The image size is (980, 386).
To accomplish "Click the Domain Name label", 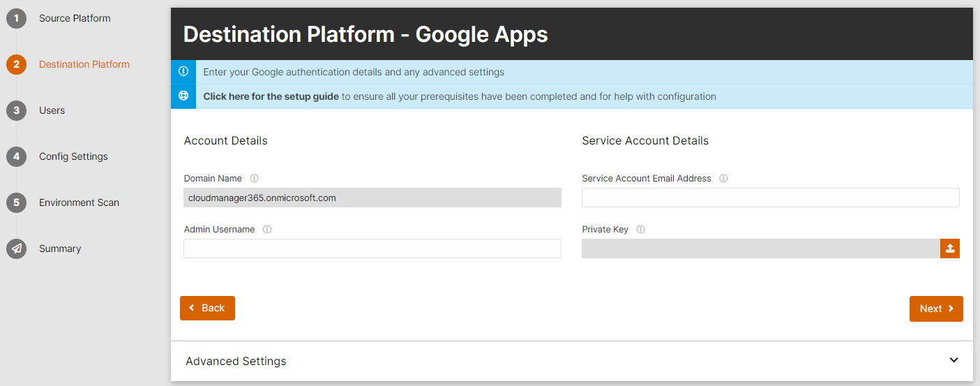I will tap(213, 179).
